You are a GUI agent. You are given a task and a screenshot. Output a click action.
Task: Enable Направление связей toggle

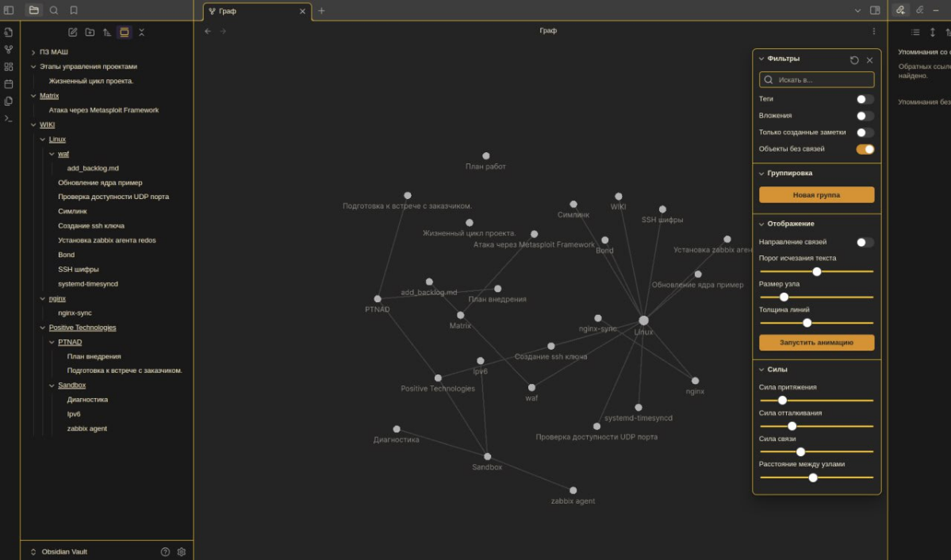coord(865,242)
